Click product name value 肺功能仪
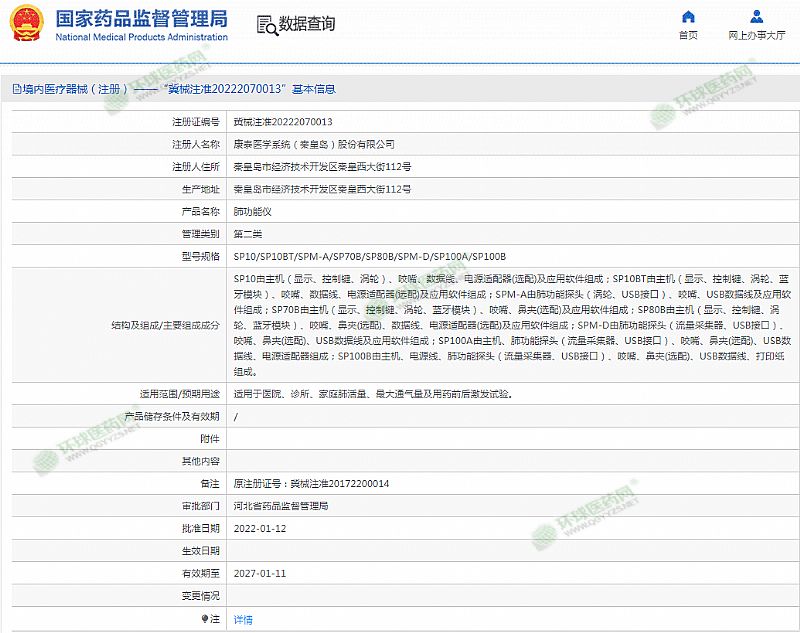 pyautogui.click(x=252, y=211)
